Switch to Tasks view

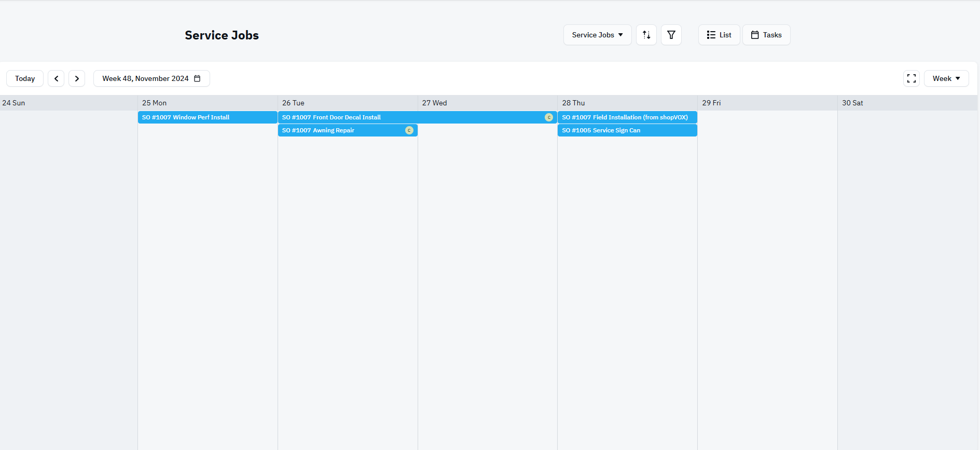(x=766, y=35)
